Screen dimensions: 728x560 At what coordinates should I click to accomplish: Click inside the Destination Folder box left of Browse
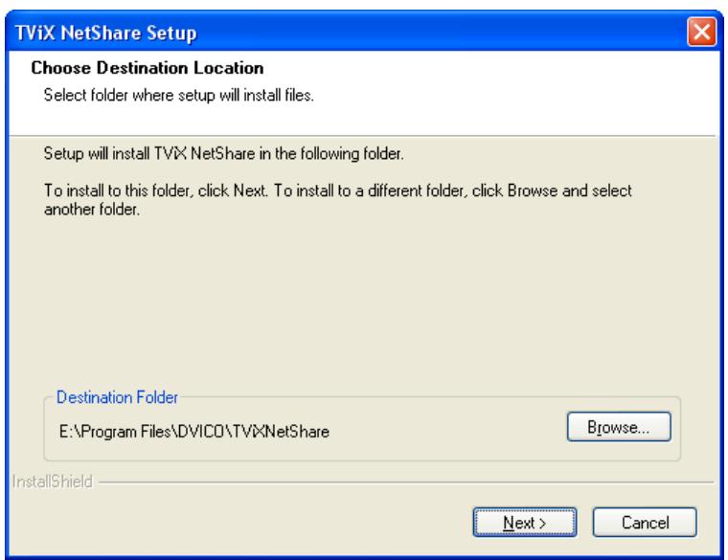point(445,432)
